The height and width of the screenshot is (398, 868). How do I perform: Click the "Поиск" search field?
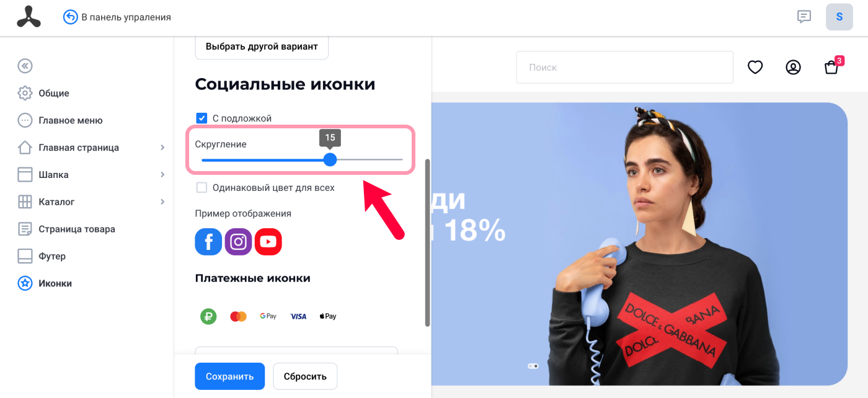pos(625,67)
